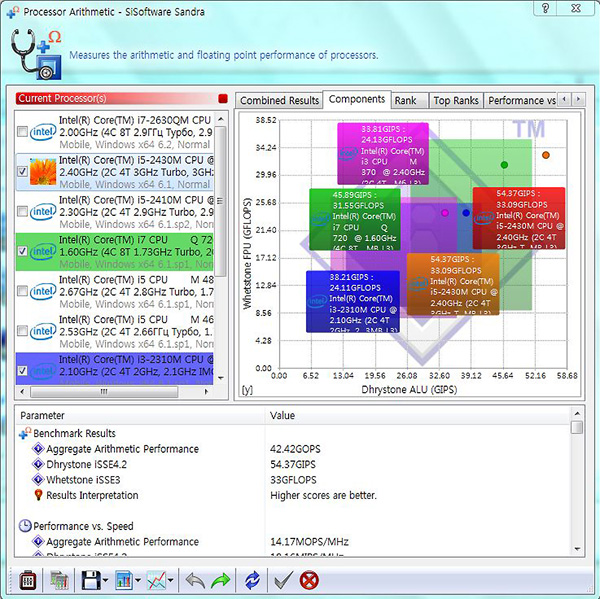
Task: Click results table scroll up arrow
Action: tap(577, 414)
